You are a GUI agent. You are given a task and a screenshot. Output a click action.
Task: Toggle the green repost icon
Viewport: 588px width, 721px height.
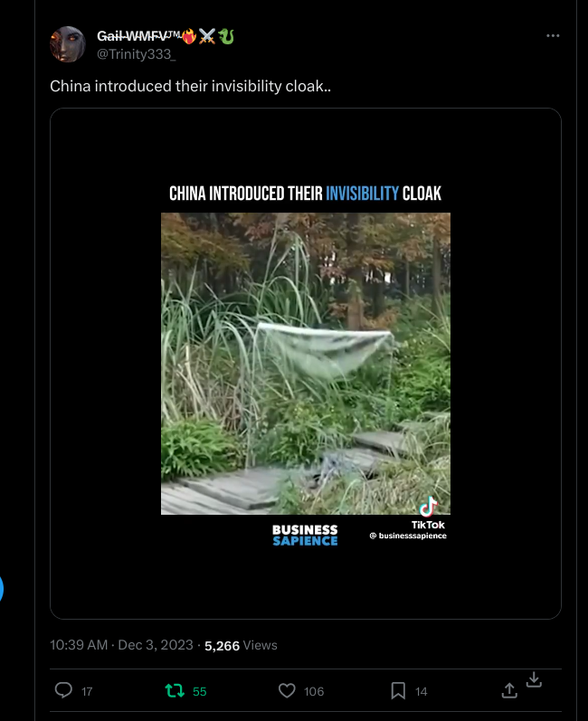(x=175, y=690)
